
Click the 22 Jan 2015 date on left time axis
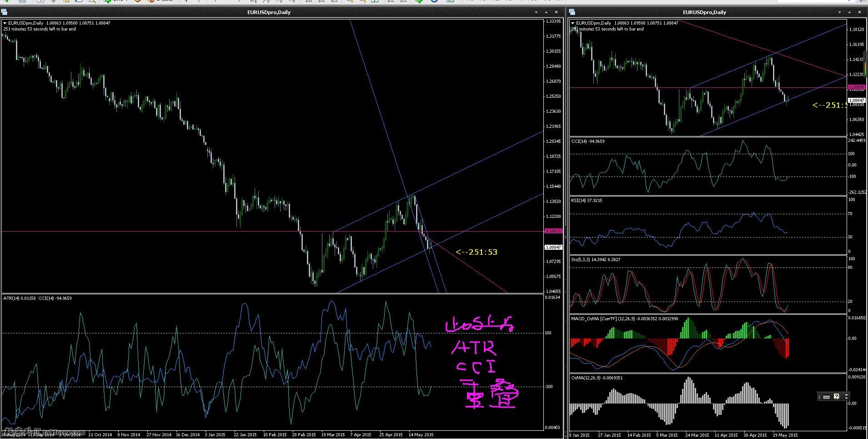(246, 435)
